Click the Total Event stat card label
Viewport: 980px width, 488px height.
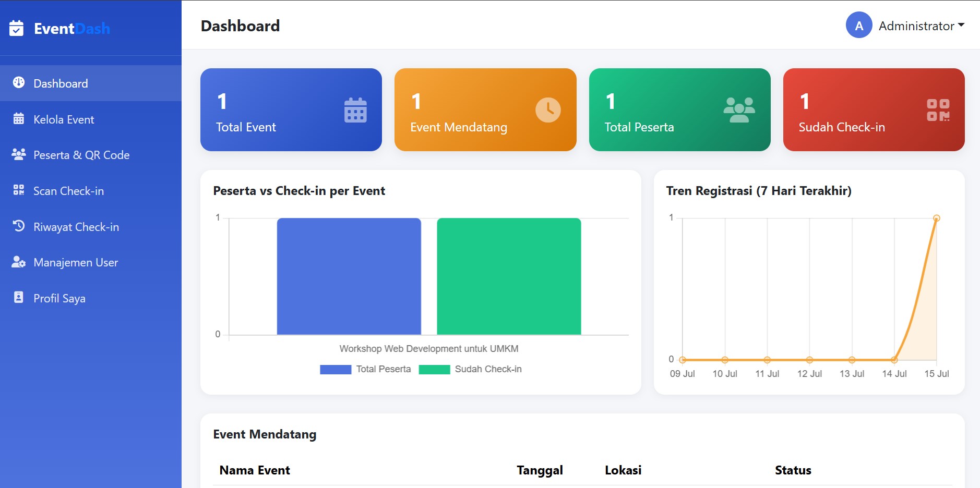(246, 127)
